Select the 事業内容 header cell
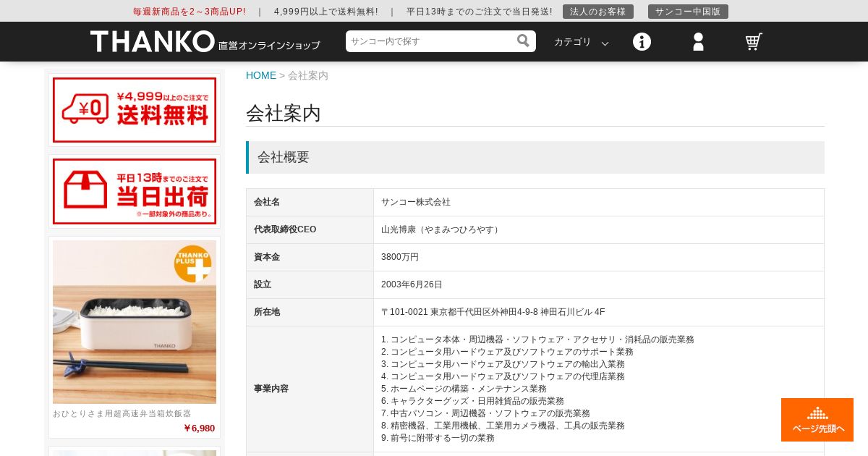 310,389
